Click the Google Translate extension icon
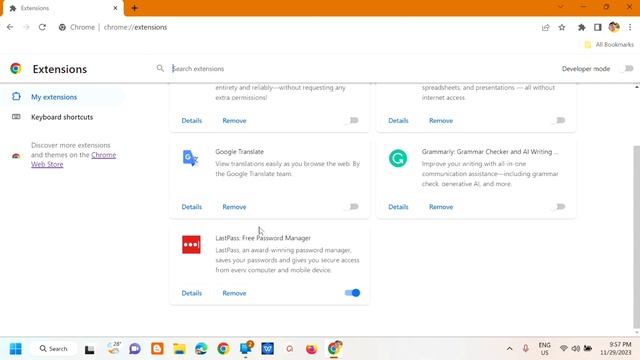This screenshot has width=640, height=360. click(x=191, y=158)
